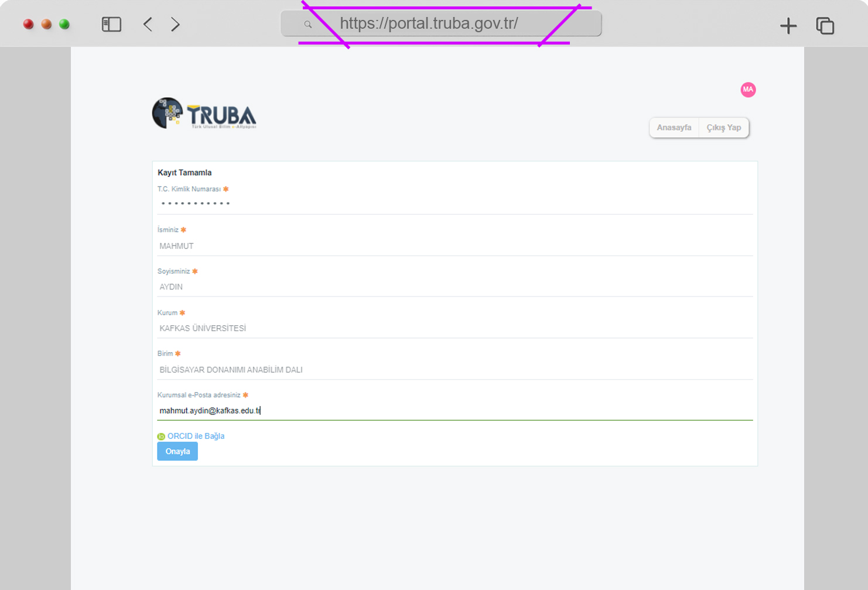Click the Kurum label

(168, 313)
